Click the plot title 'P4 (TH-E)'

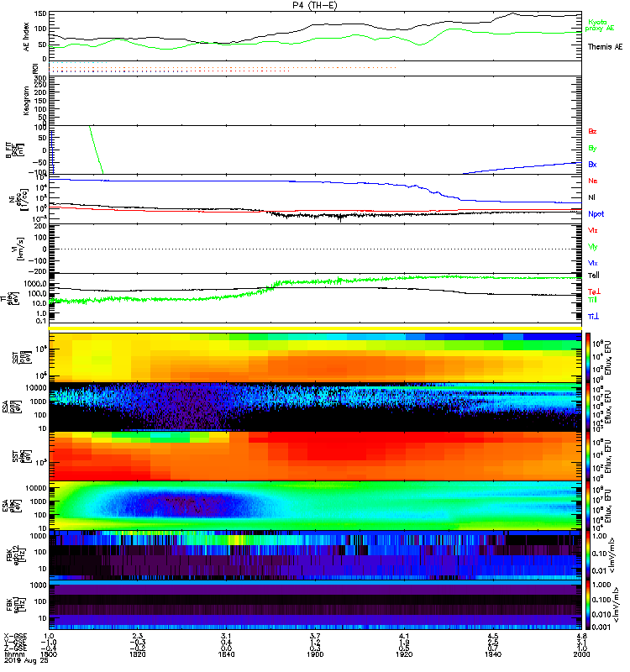coord(315,5)
